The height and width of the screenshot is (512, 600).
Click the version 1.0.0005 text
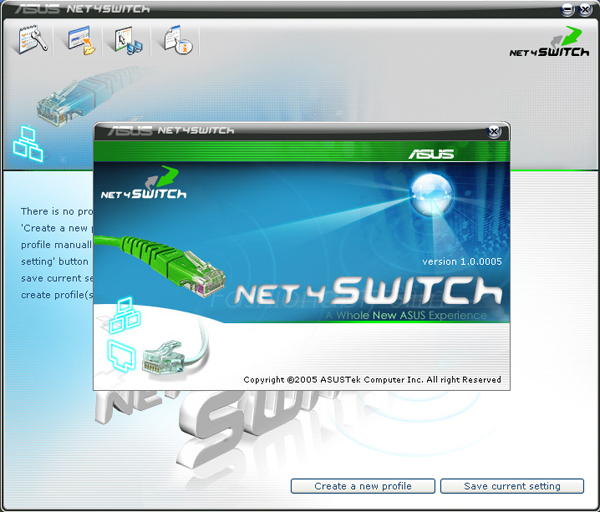pos(462,262)
